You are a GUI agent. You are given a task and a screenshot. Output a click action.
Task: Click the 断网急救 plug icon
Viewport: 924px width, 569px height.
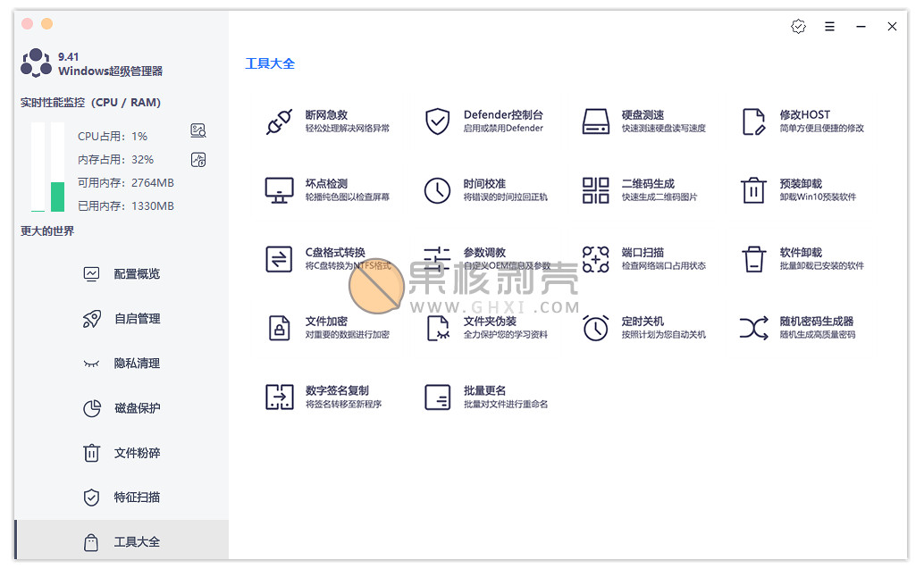279,121
